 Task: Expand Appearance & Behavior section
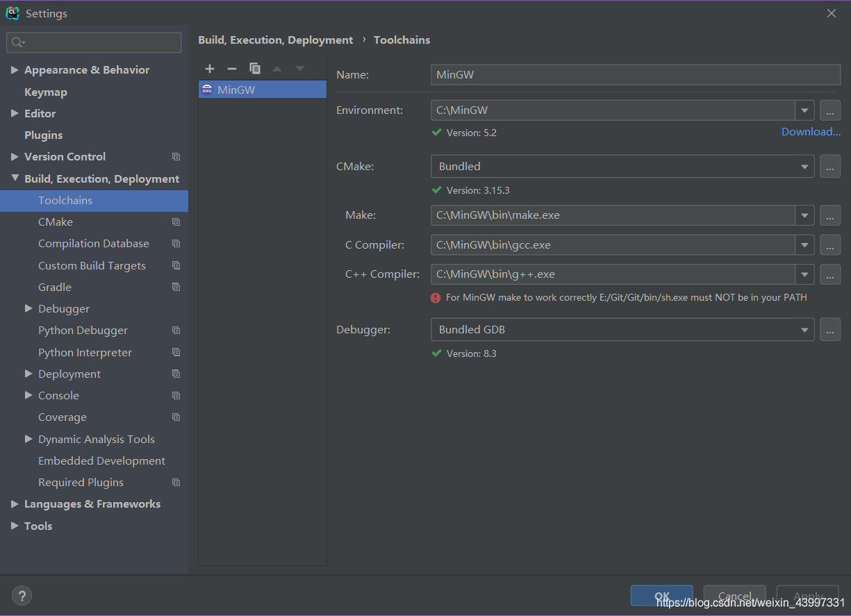pos(15,70)
